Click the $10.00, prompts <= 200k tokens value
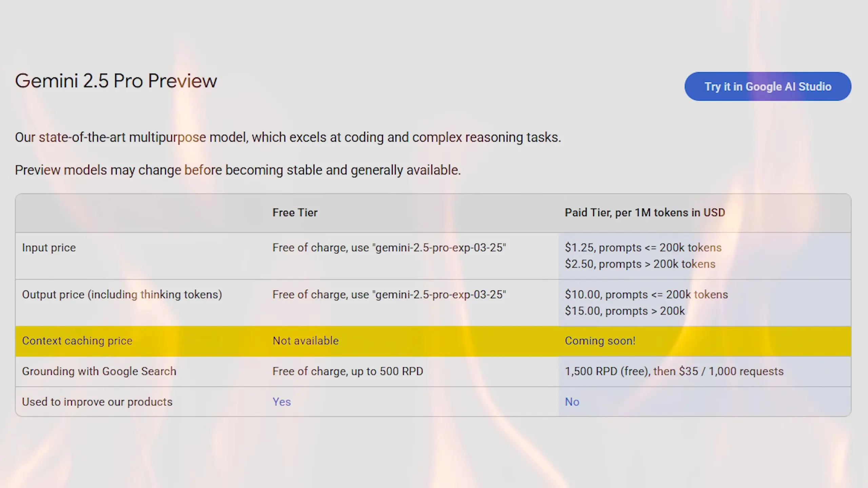Viewport: 868px width, 488px height. (x=646, y=294)
